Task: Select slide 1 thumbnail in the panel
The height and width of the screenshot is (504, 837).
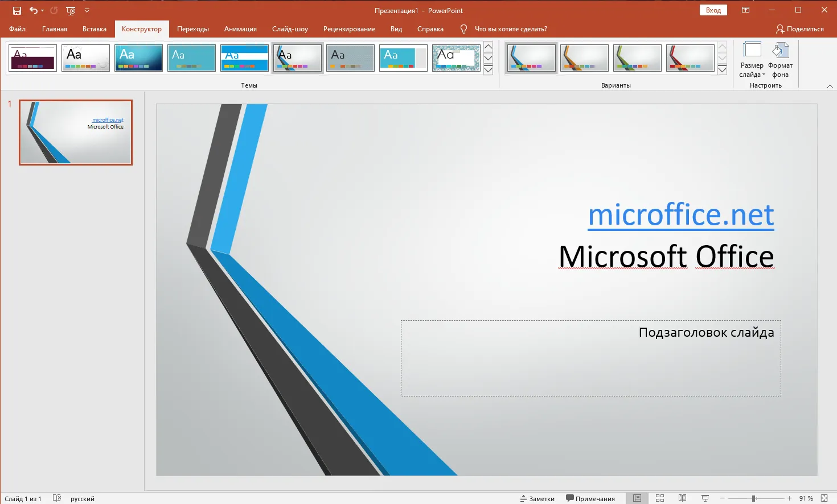Action: coord(76,133)
